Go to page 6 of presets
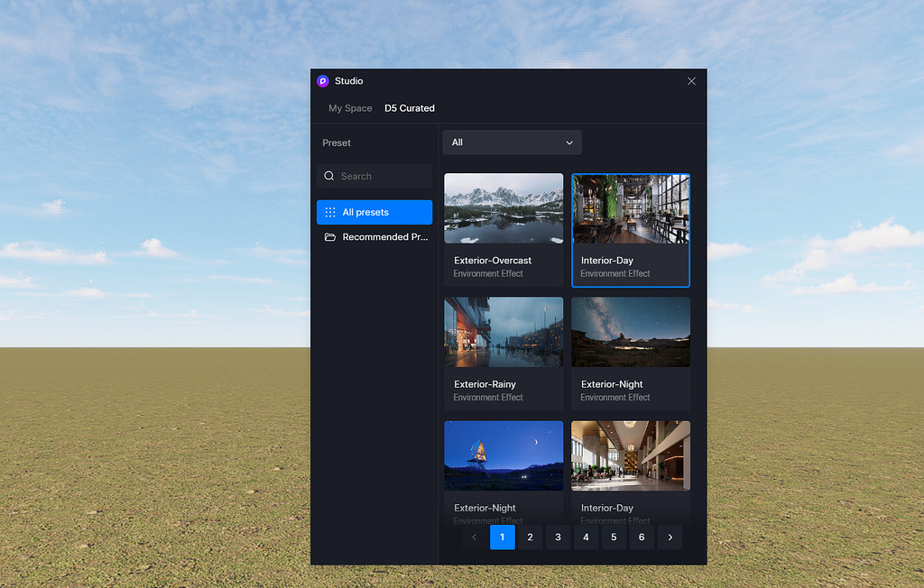The image size is (924, 588). pyautogui.click(x=642, y=537)
